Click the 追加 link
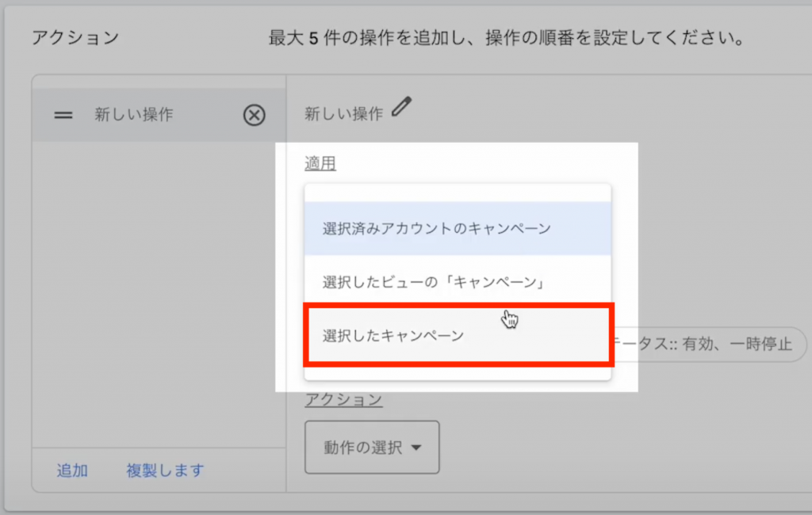 (x=72, y=470)
